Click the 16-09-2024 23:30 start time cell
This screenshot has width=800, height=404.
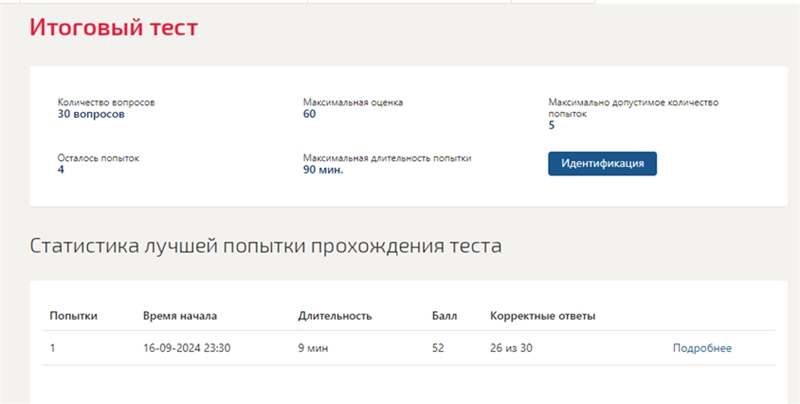click(187, 348)
